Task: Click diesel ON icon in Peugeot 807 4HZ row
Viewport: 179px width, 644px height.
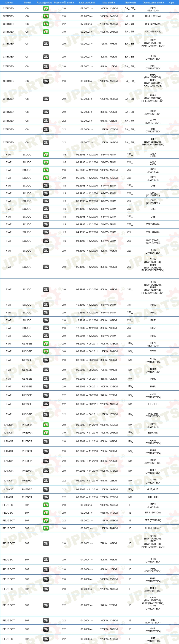Action: 46,620
